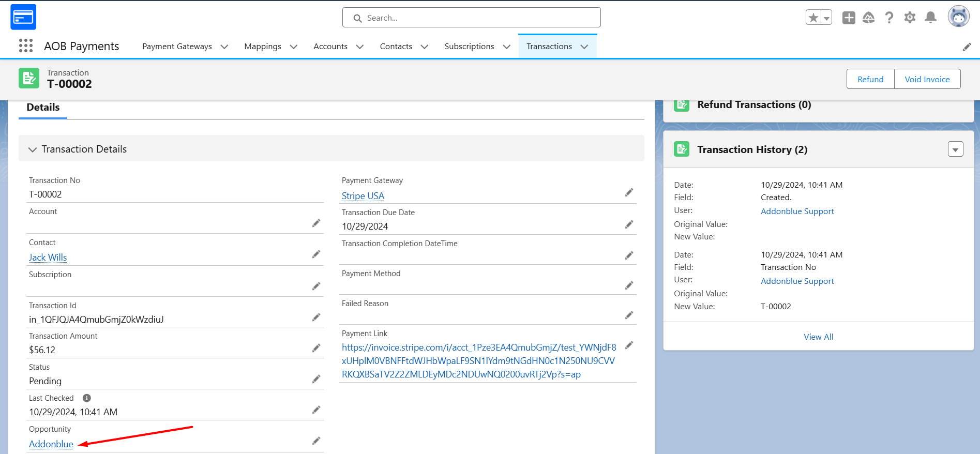Viewport: 980px width, 454px height.
Task: Click the $56.12 transaction amount value
Action: pyautogui.click(x=42, y=350)
